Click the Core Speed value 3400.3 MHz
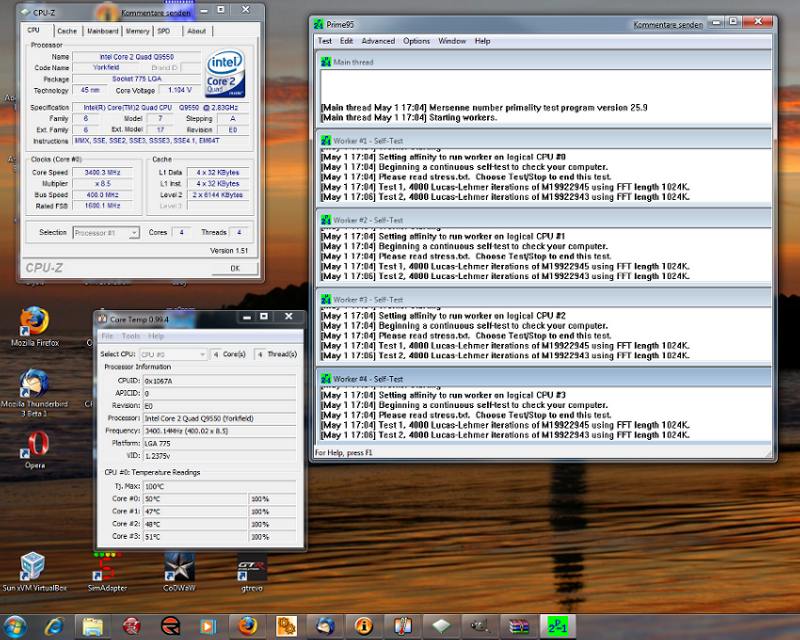 (102, 173)
